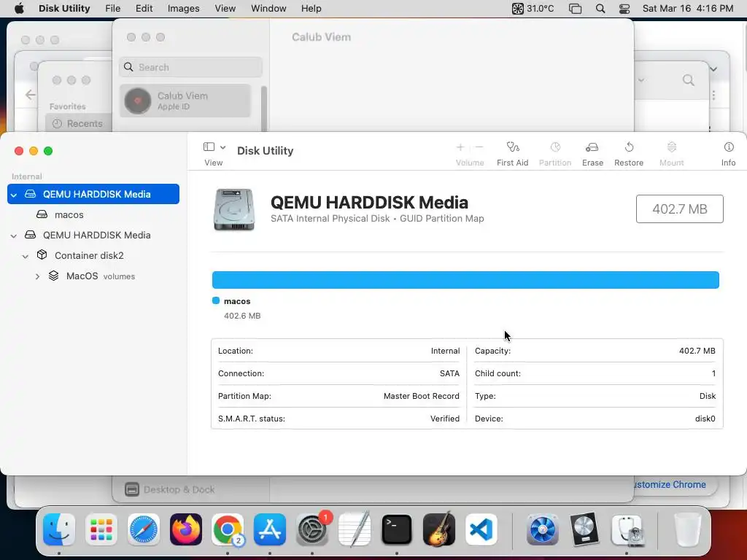Select the highlighted QEMU HARDDISK Media entry
This screenshot has width=747, height=560.
tap(93, 194)
